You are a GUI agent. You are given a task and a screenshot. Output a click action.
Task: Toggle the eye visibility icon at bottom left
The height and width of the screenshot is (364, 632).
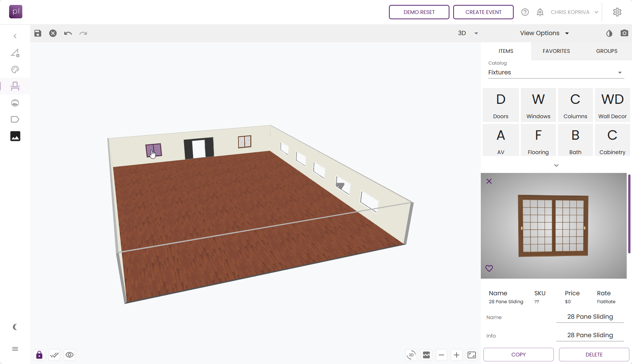70,355
